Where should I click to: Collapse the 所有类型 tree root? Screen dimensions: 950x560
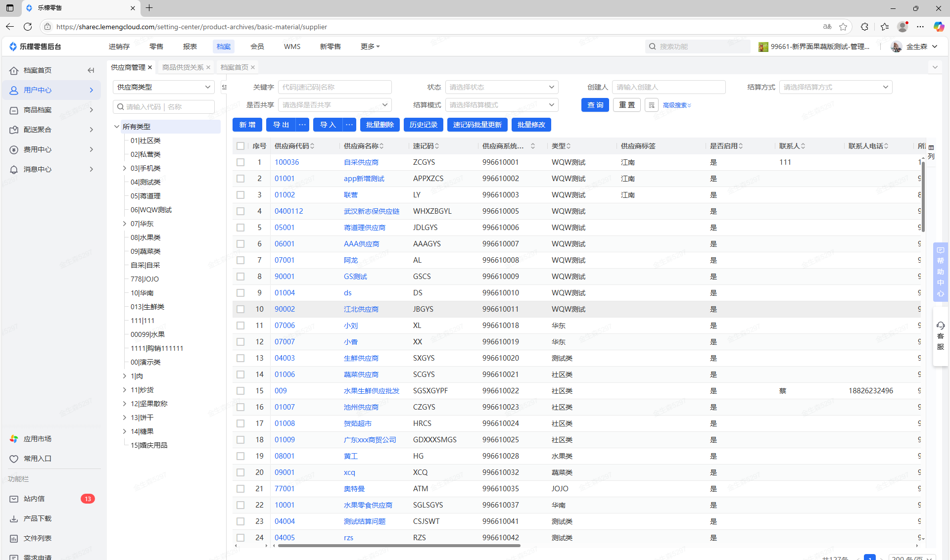[x=117, y=127]
